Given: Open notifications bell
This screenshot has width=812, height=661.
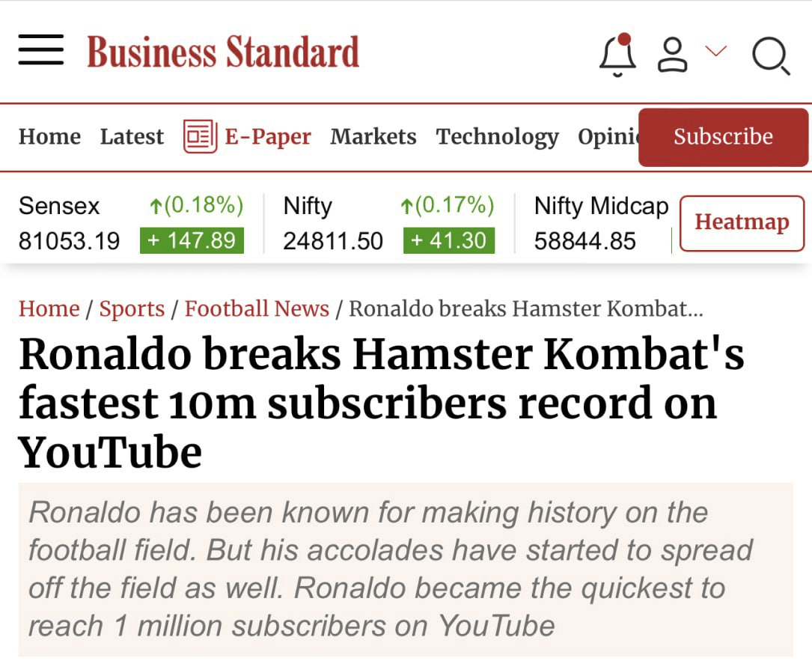Looking at the screenshot, I should point(617,55).
